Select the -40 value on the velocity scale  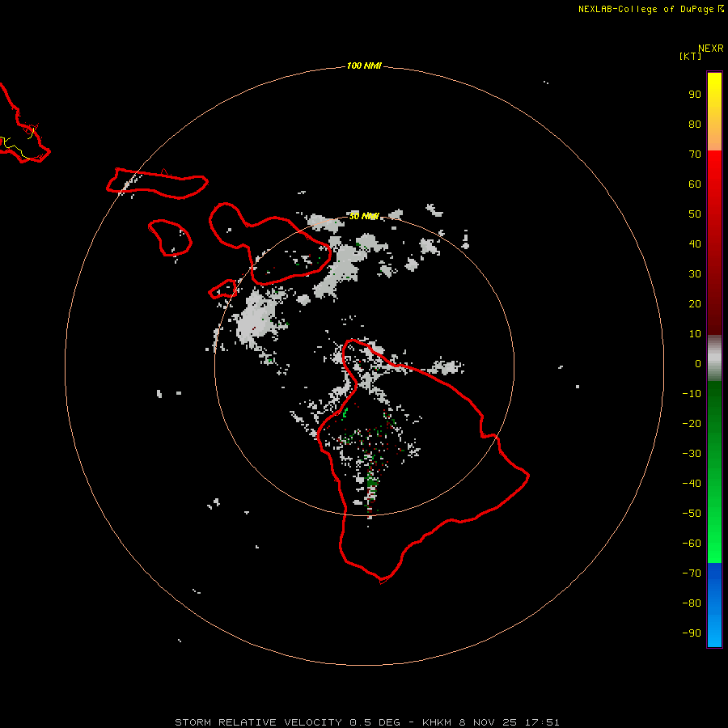(x=692, y=484)
